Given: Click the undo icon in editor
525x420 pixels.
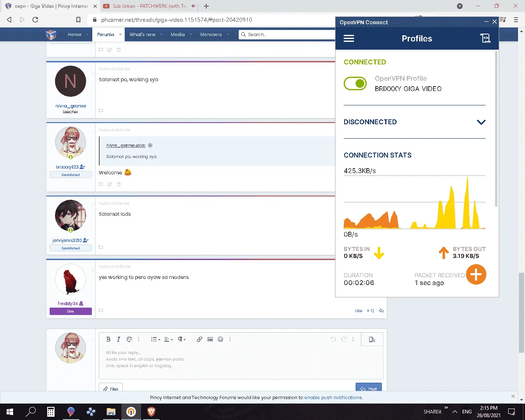Looking at the screenshot, I should pos(333,339).
